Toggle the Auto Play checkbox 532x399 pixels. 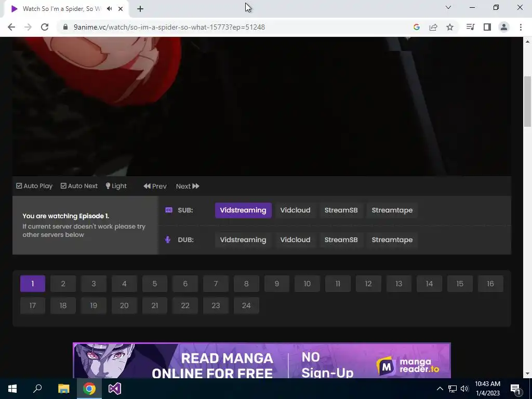pos(34,186)
